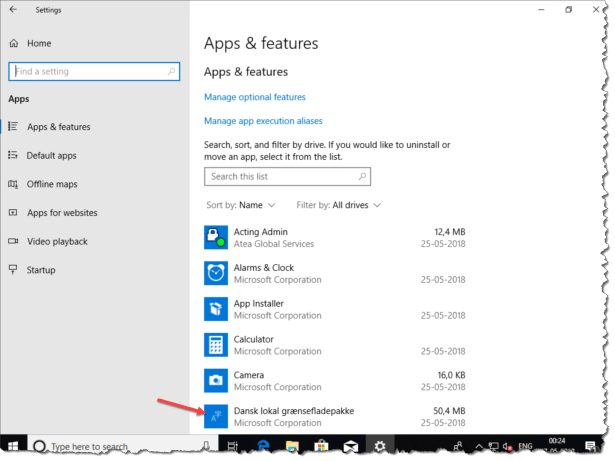Viewport: 615px width, 461px height.
Task: Click the ENG language indicator
Action: click(526, 446)
